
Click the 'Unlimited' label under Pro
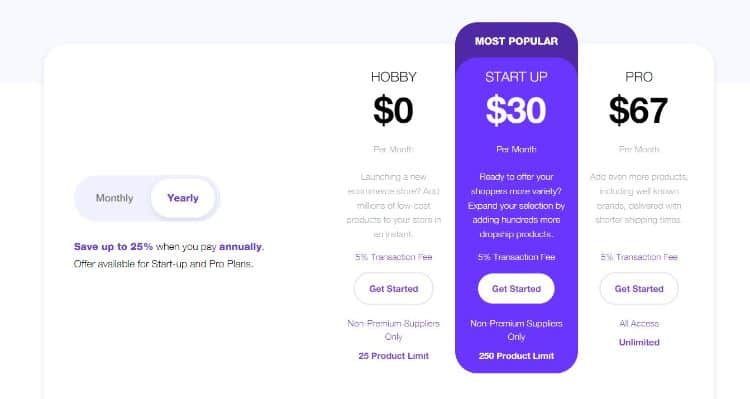pos(639,342)
